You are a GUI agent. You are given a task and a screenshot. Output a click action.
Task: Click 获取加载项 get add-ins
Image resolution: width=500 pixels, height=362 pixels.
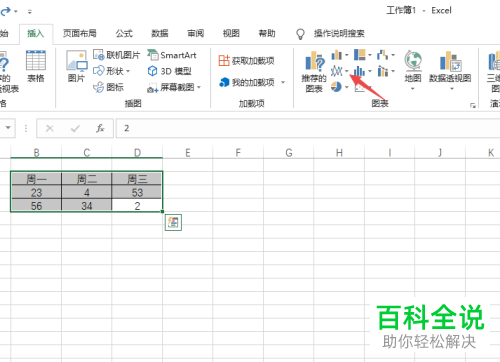tap(246, 61)
